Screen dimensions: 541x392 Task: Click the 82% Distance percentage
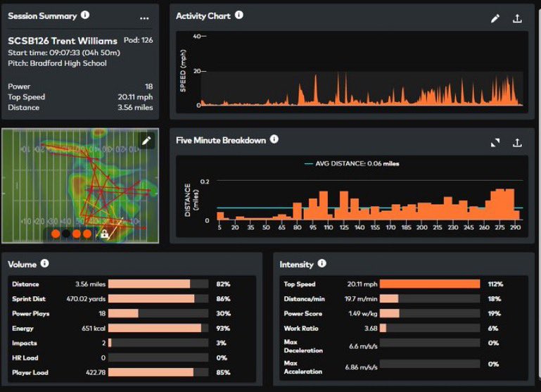(x=223, y=284)
